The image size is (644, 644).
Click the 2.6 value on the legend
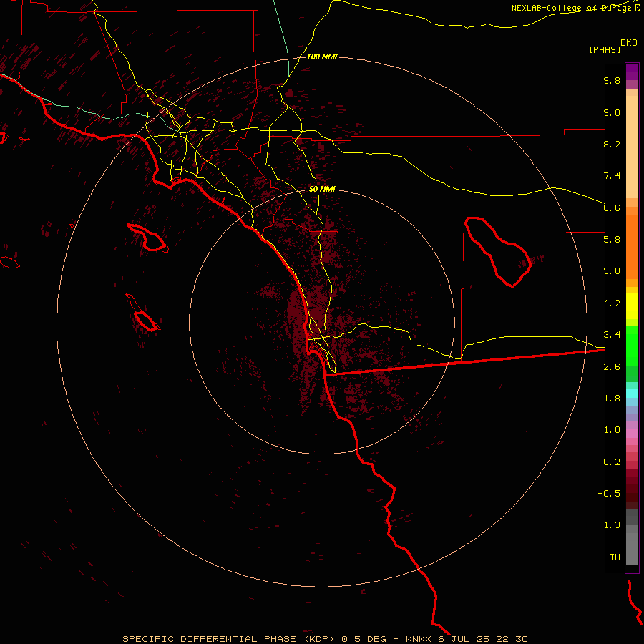click(612, 367)
